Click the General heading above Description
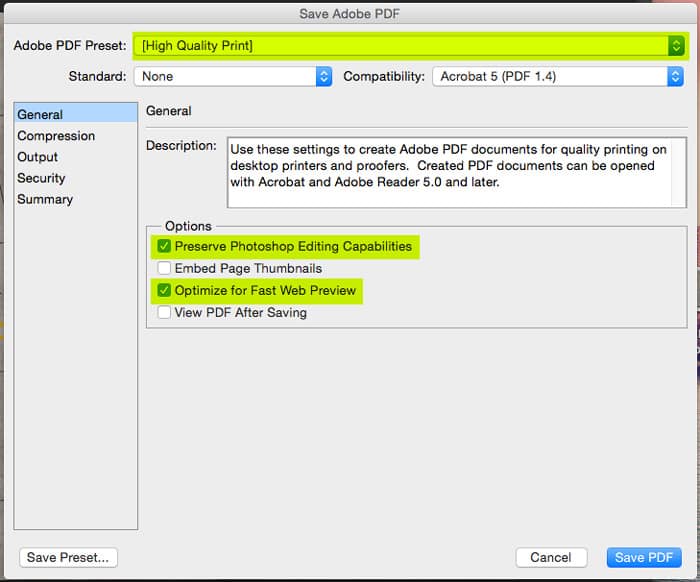This screenshot has height=582, width=700. pyautogui.click(x=169, y=111)
